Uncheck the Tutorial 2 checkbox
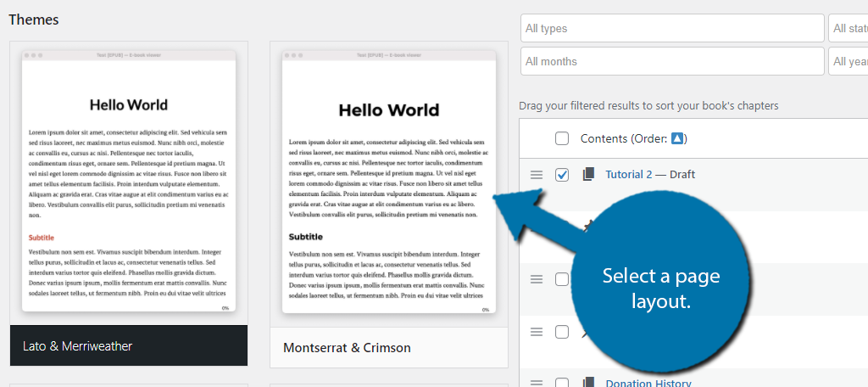 562,175
